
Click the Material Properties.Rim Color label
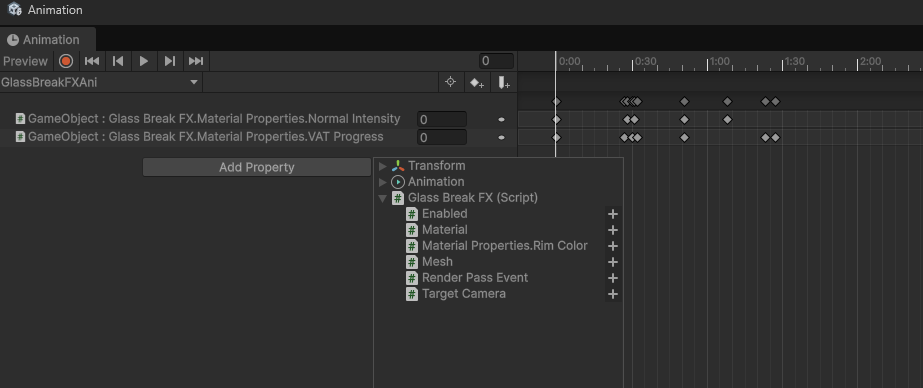pyautogui.click(x=504, y=246)
